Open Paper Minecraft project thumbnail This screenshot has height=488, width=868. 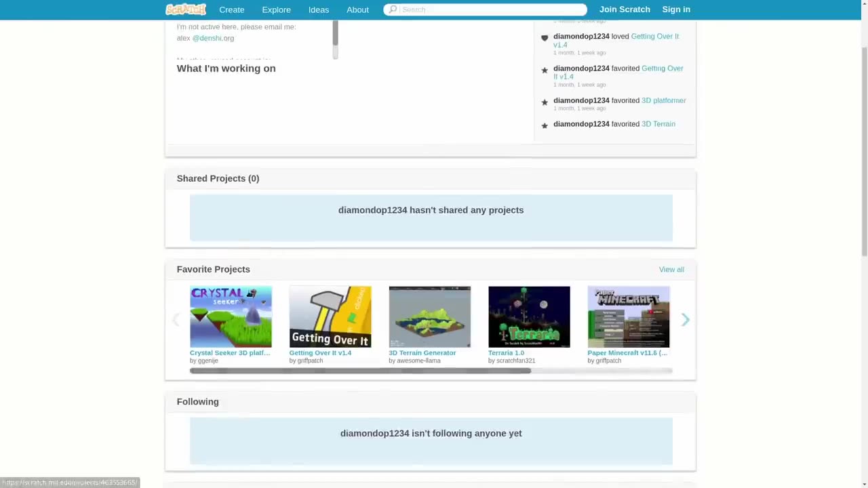tap(629, 317)
